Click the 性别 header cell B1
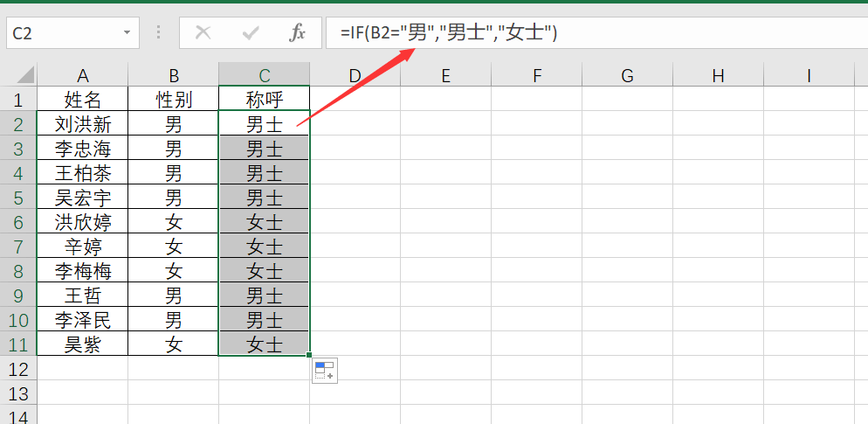This screenshot has height=424, width=868. (x=174, y=100)
